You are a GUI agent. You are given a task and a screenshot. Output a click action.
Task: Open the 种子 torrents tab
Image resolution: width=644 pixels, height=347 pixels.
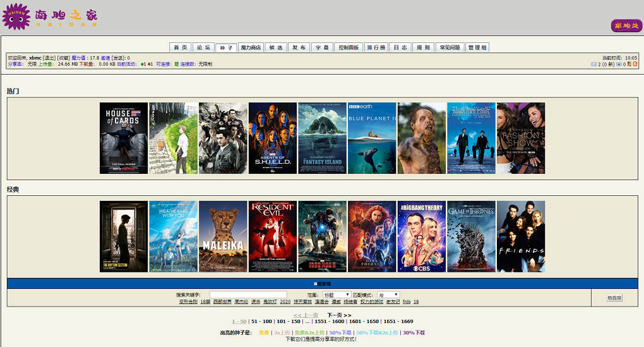(x=225, y=47)
